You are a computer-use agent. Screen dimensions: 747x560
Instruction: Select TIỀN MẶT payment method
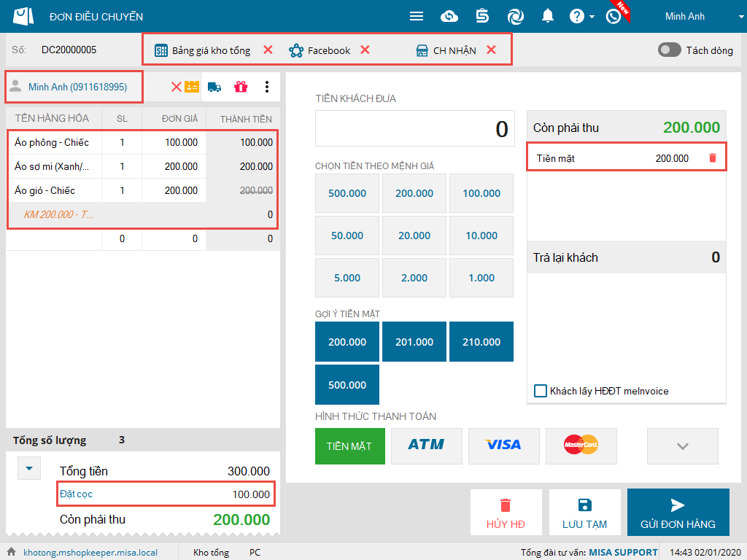[349, 446]
